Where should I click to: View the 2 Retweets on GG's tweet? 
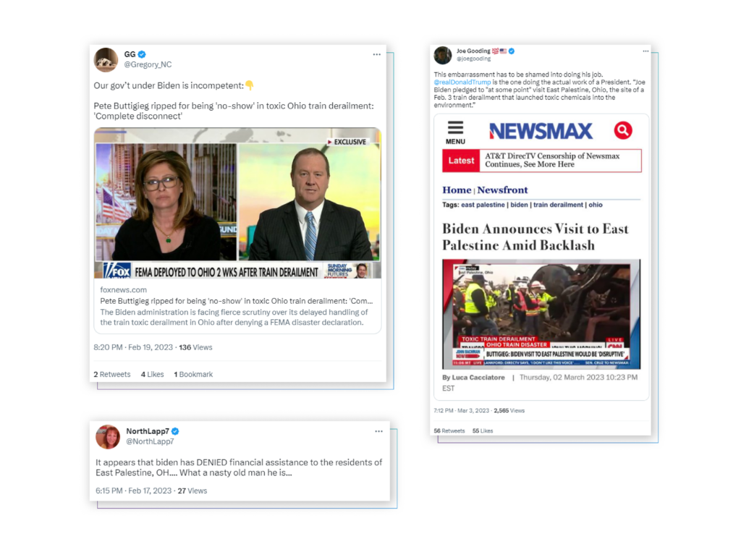click(x=112, y=374)
